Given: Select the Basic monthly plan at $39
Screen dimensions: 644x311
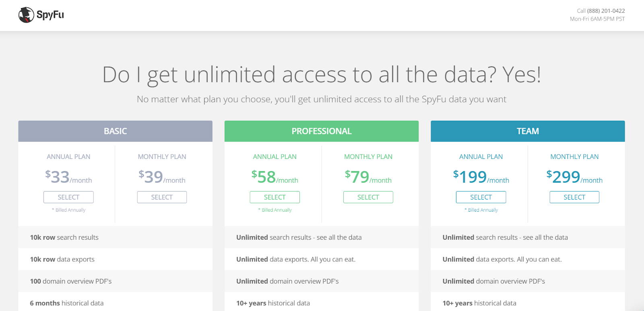Looking at the screenshot, I should coord(162,197).
